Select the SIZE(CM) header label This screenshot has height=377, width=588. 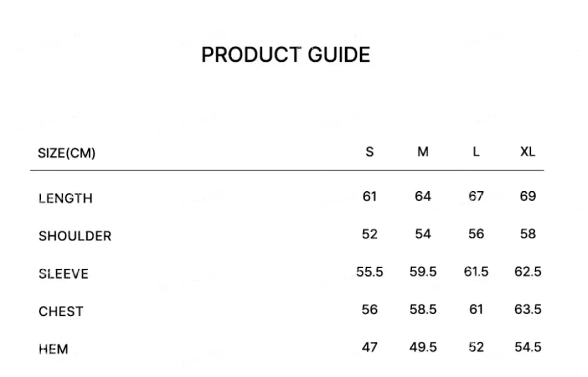click(x=66, y=154)
